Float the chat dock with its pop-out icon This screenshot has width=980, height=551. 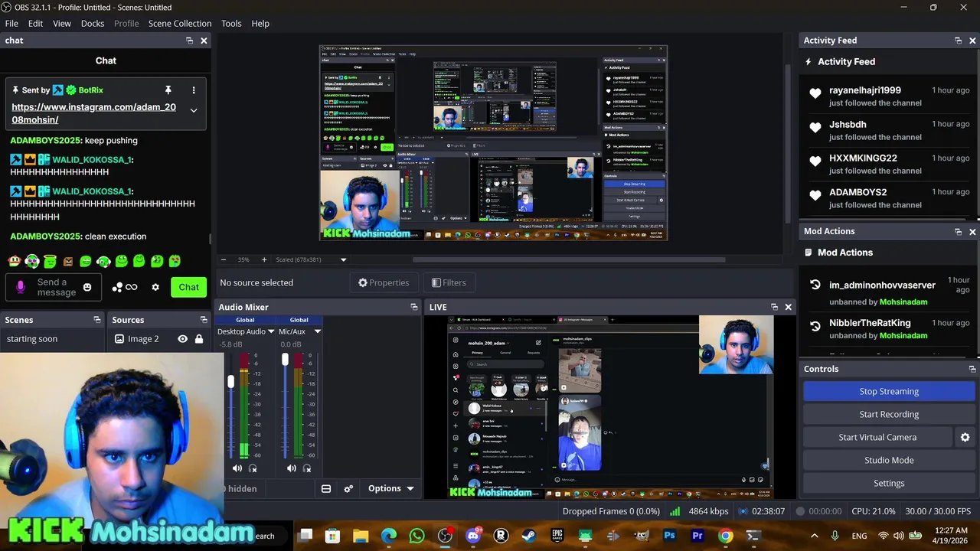(189, 41)
